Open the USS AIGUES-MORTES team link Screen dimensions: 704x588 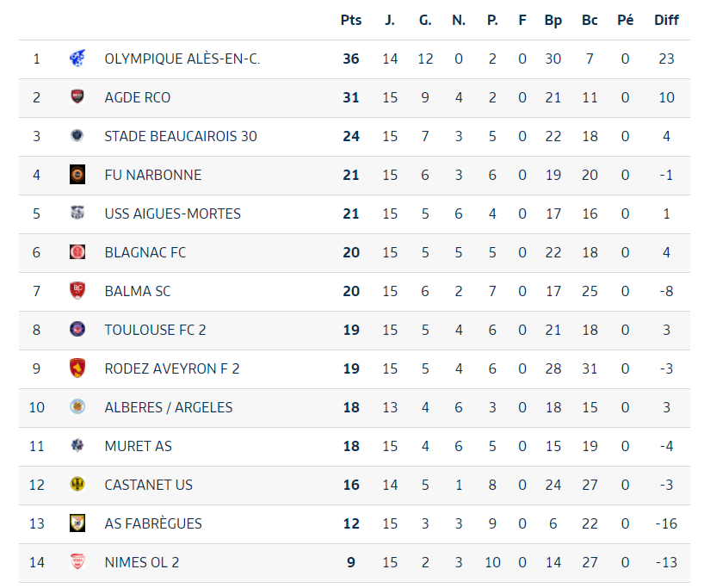pyautogui.click(x=172, y=214)
